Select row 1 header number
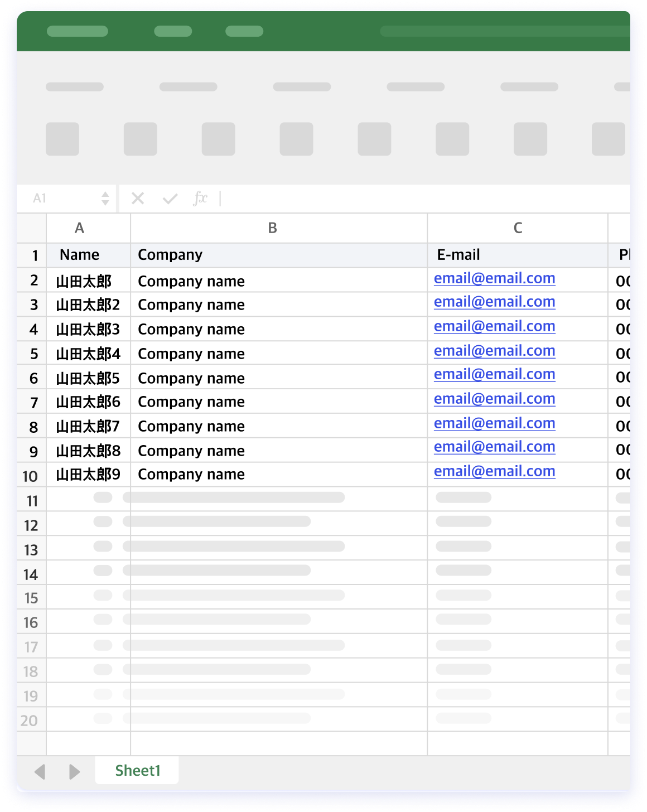 35,255
